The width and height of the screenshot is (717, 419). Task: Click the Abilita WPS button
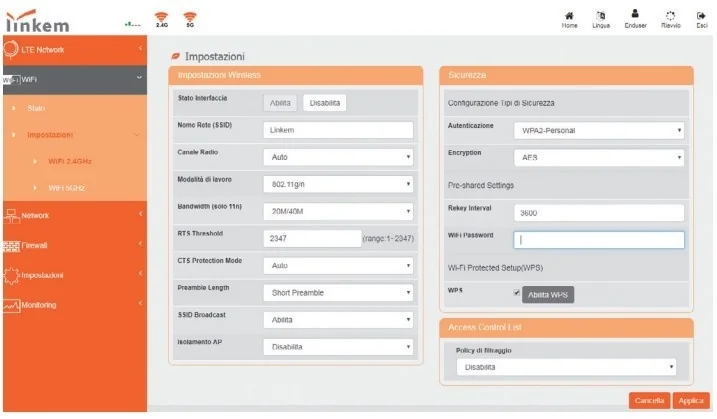click(548, 295)
